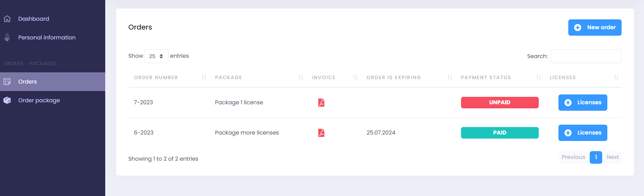Screen dimensions: 644x196
Task: Create a New order
Action: (x=595, y=28)
